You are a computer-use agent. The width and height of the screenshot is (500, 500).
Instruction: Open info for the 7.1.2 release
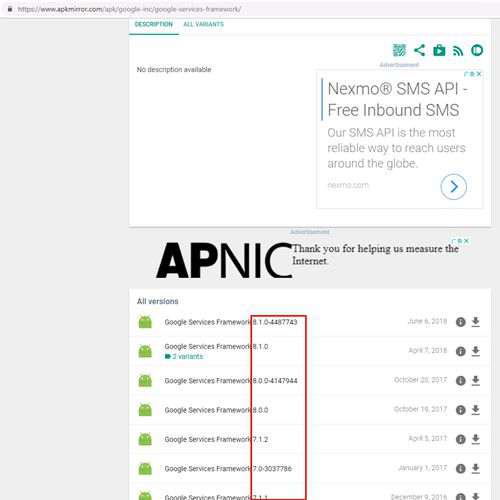[x=460, y=439]
